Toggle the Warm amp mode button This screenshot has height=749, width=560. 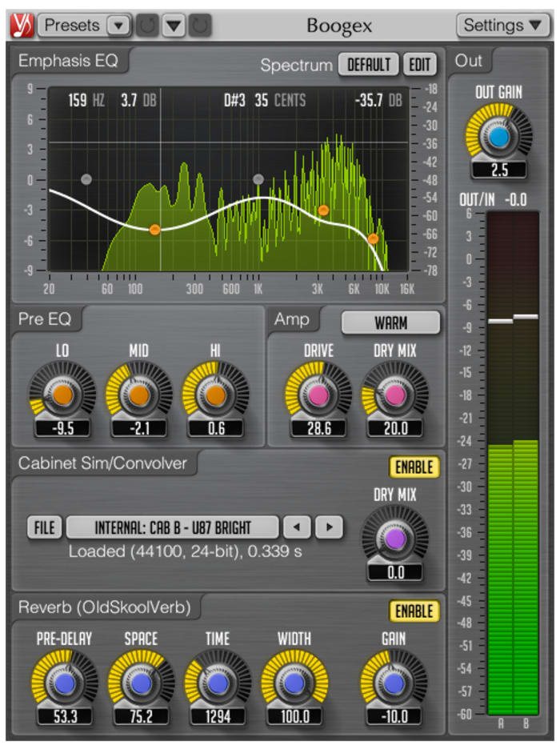click(390, 323)
